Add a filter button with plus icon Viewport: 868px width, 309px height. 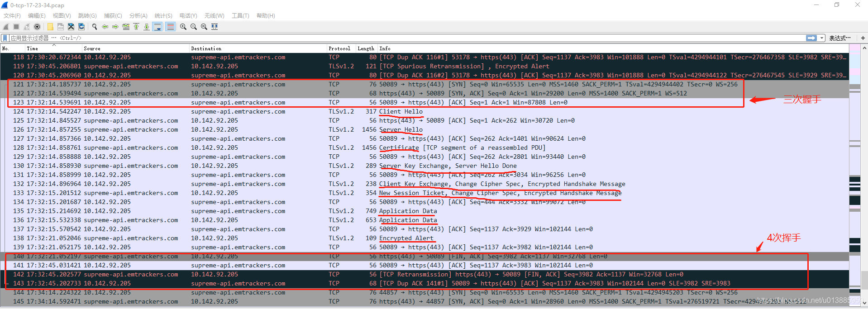pyautogui.click(x=863, y=38)
